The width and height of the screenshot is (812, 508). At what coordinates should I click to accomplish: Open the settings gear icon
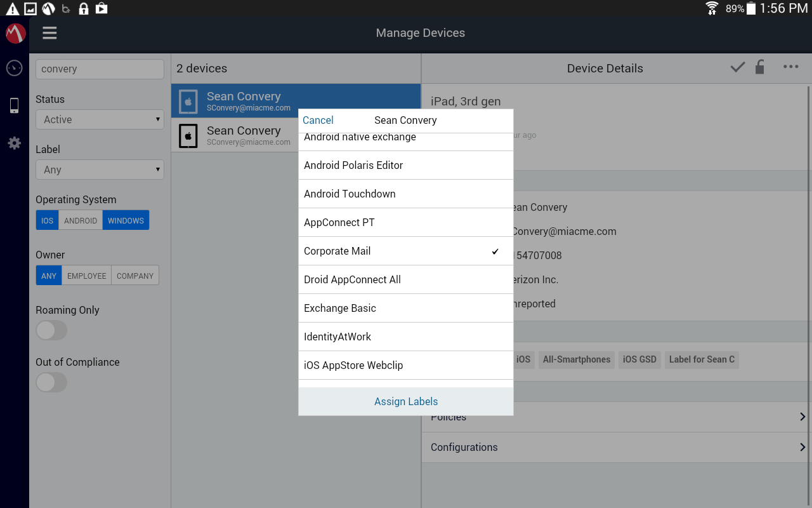[15, 144]
